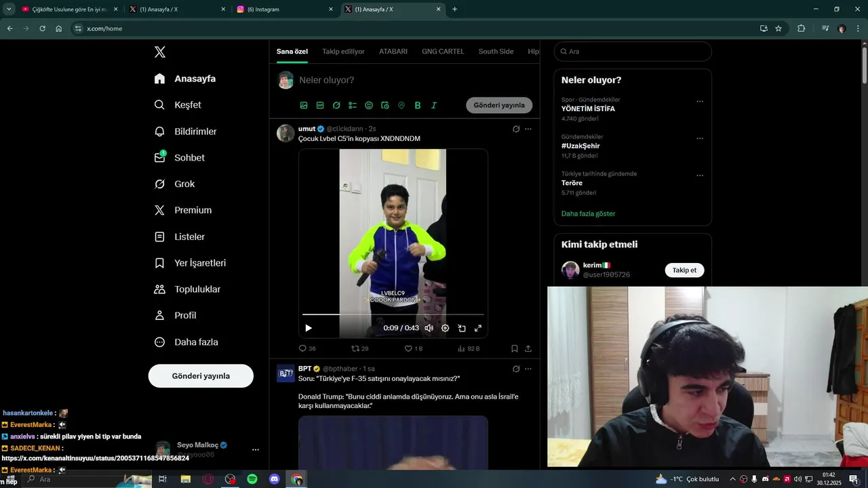Open video settings gear

click(x=446, y=328)
